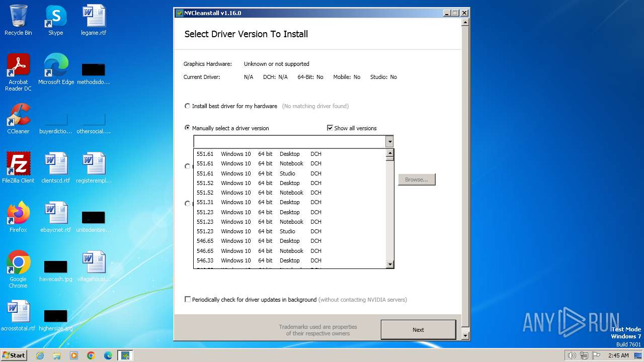Select the buyerdictio... desktop file
The image size is (644, 362).
click(56, 124)
